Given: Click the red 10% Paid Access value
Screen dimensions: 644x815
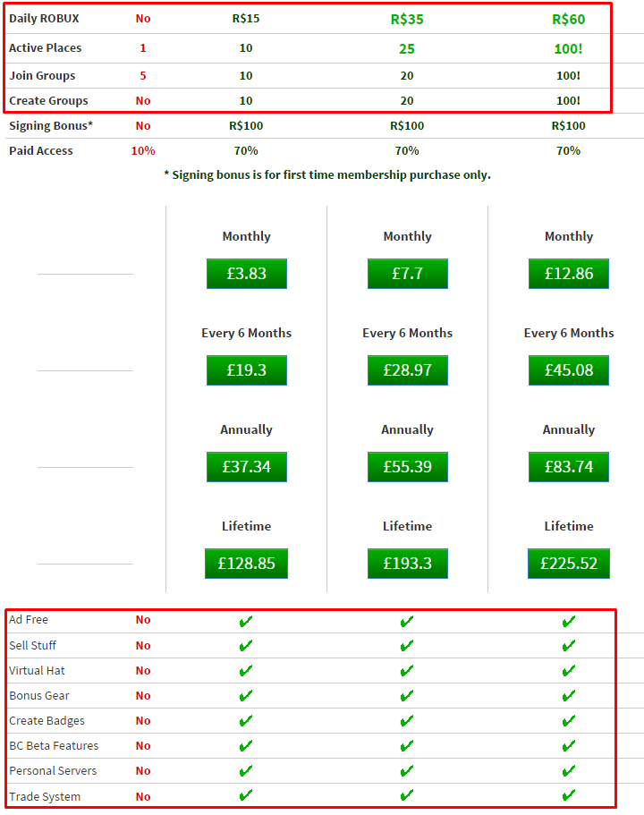Looking at the screenshot, I should click(x=143, y=150).
